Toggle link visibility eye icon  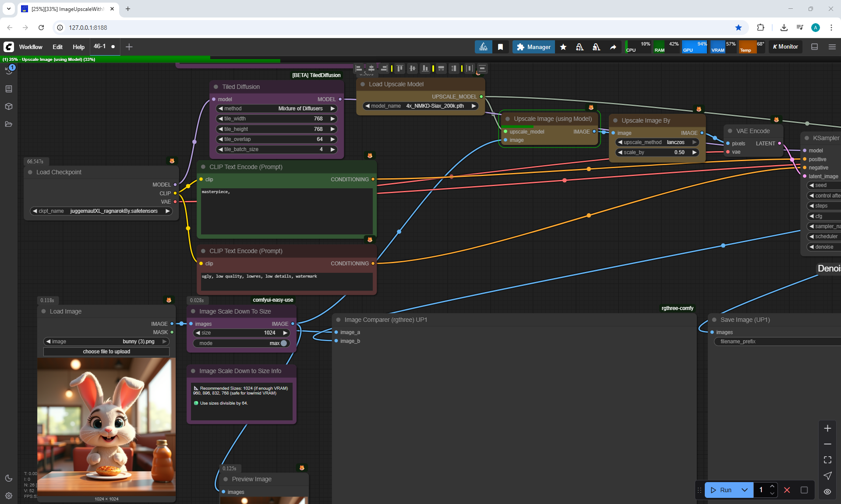click(x=827, y=492)
